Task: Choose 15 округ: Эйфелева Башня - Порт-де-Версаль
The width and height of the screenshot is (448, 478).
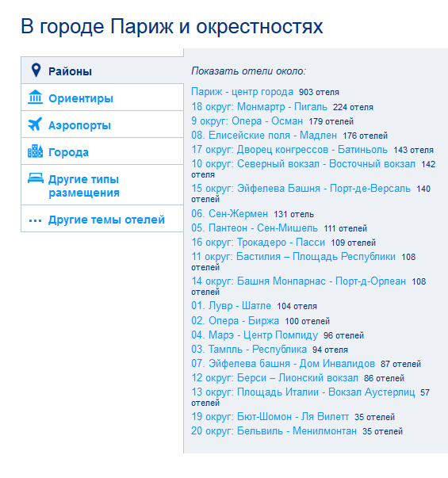Action: [301, 189]
